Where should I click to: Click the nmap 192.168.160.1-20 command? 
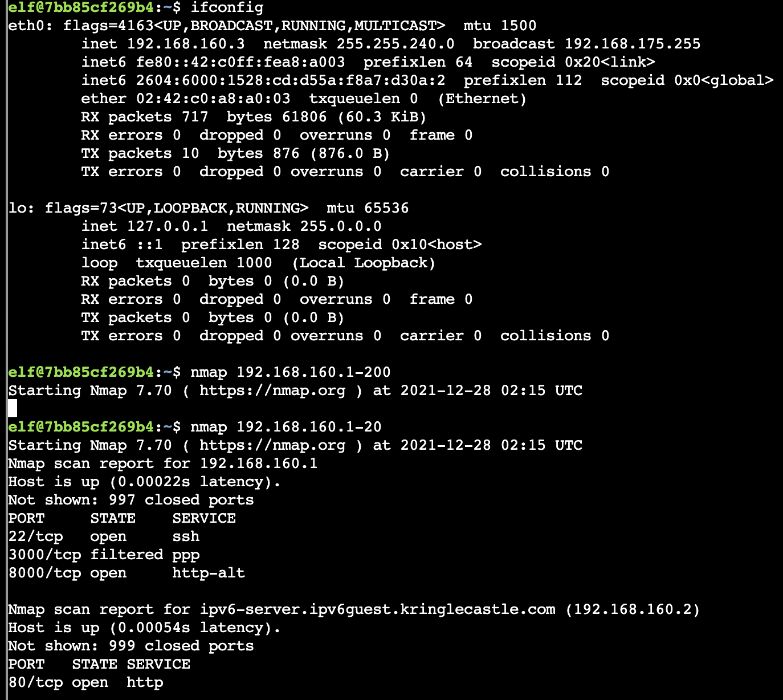click(x=286, y=427)
